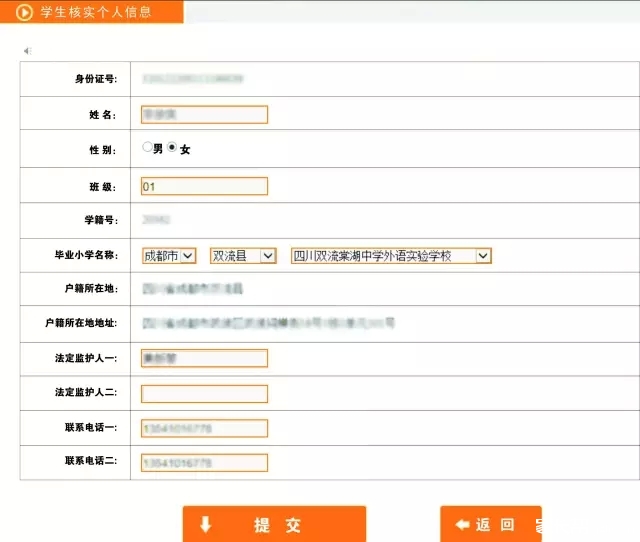Viewport: 640px width, 542px height.
Task: Switch to the 学生核实个人信息 tab
Action: point(96,12)
